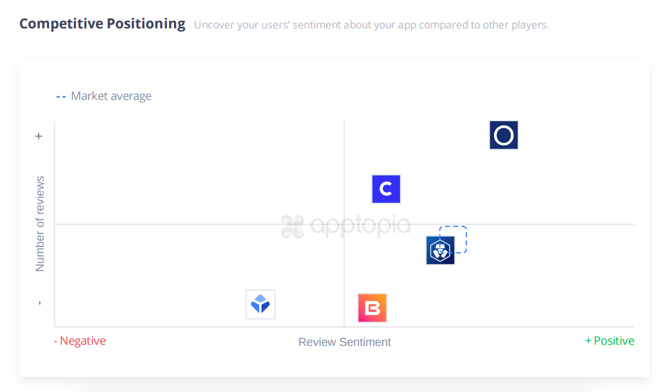
Task: Select the blue diamond app icon
Action: [x=260, y=304]
